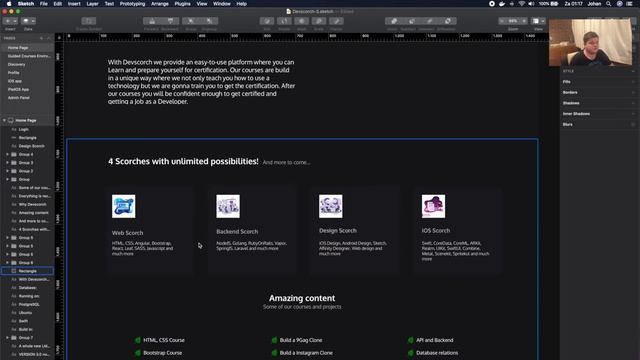The width and height of the screenshot is (640, 360).
Task: Open the Insert tool in the toolbar
Action: [10, 21]
